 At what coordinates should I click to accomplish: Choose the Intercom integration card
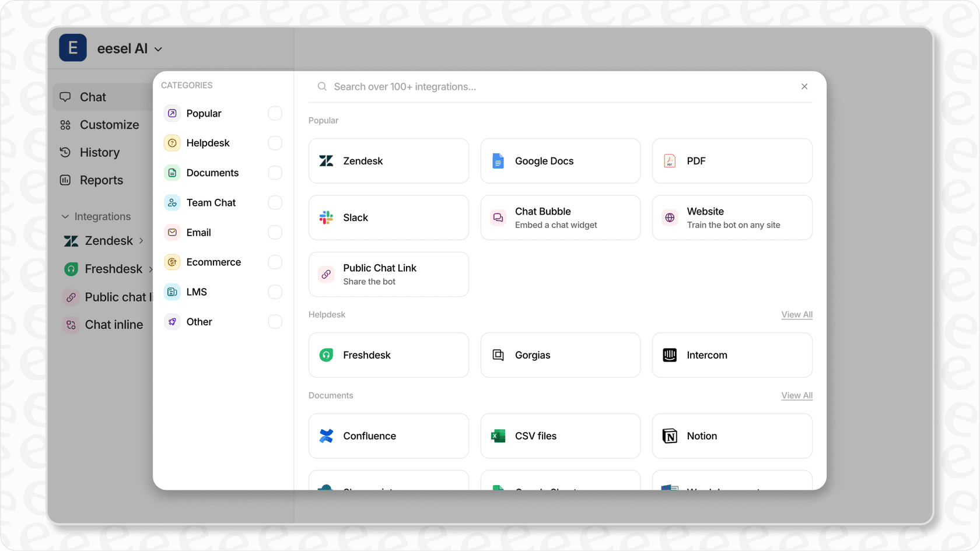click(732, 355)
